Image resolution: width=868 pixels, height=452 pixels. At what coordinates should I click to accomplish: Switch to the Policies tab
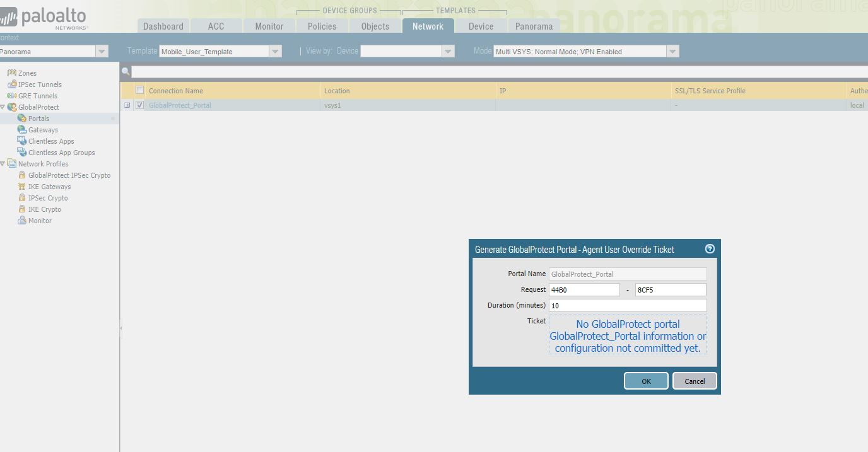[322, 26]
